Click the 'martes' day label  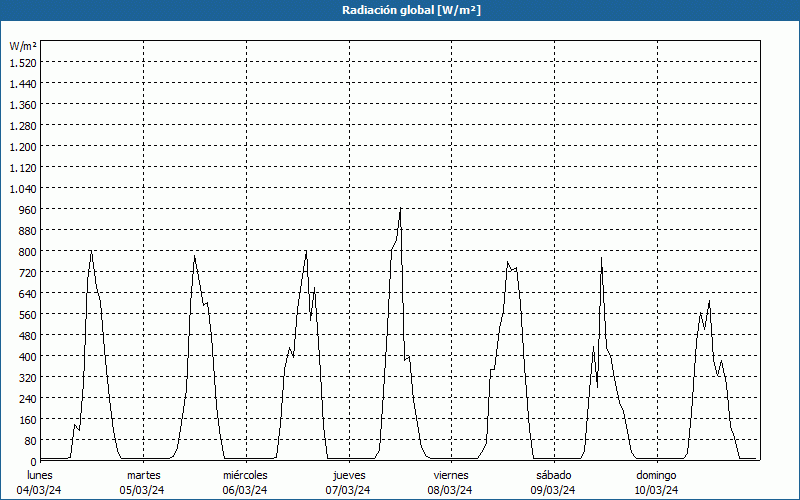143,475
